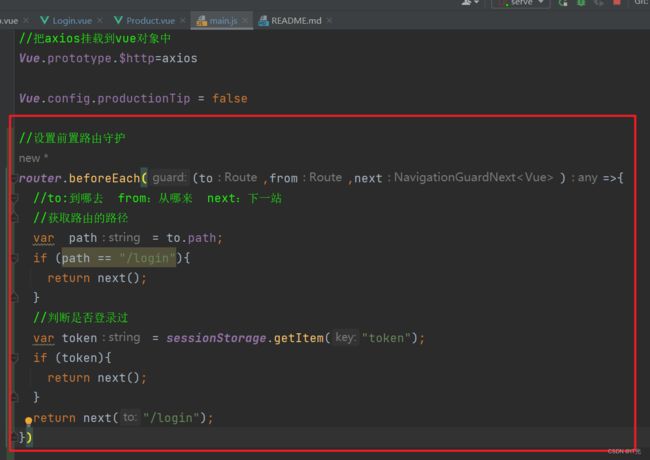
Task: Click the 'guard:' parameter hint
Action: point(169,177)
